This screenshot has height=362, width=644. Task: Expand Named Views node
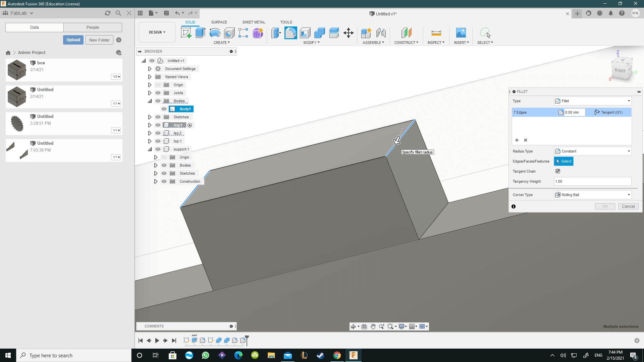coord(150,77)
